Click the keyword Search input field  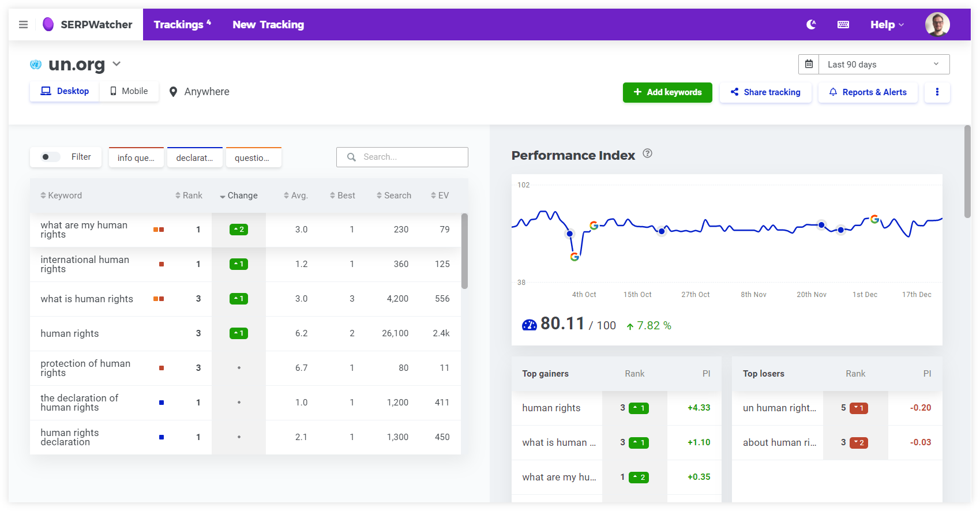tap(410, 157)
